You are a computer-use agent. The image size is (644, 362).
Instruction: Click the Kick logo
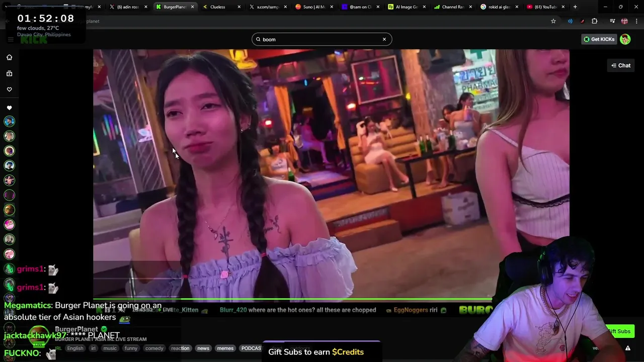tap(34, 39)
